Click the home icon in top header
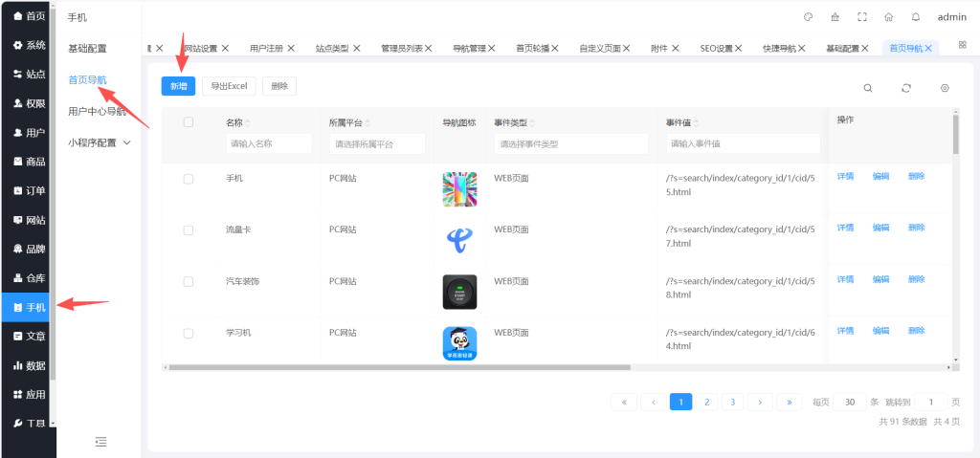Image resolution: width=980 pixels, height=458 pixels. pos(889,17)
